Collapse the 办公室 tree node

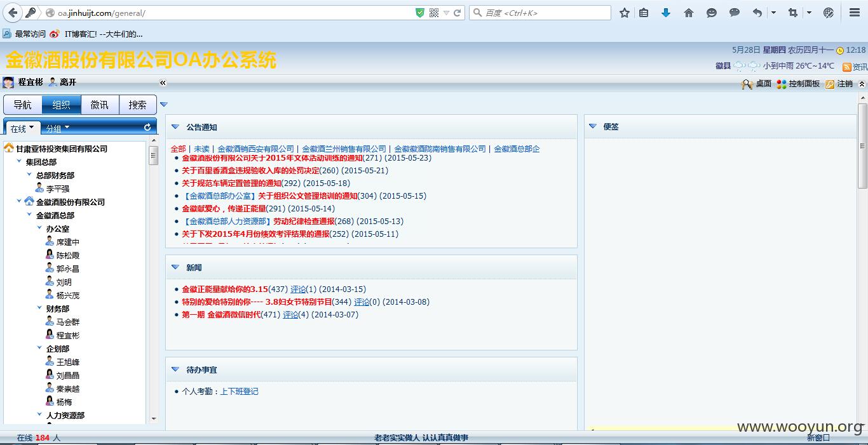[40, 228]
